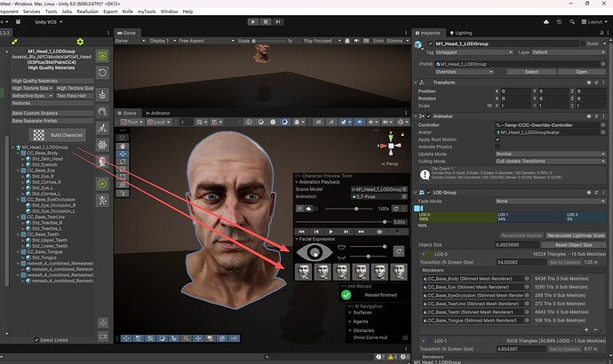
Task: Click the prefab Open button
Action: tap(582, 72)
